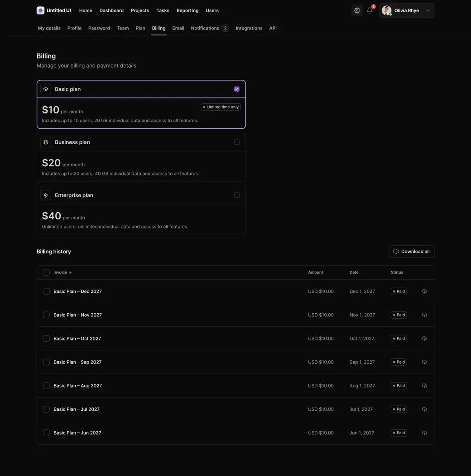471x476 pixels.
Task: Open the Tasks nav item
Action: pos(163,10)
